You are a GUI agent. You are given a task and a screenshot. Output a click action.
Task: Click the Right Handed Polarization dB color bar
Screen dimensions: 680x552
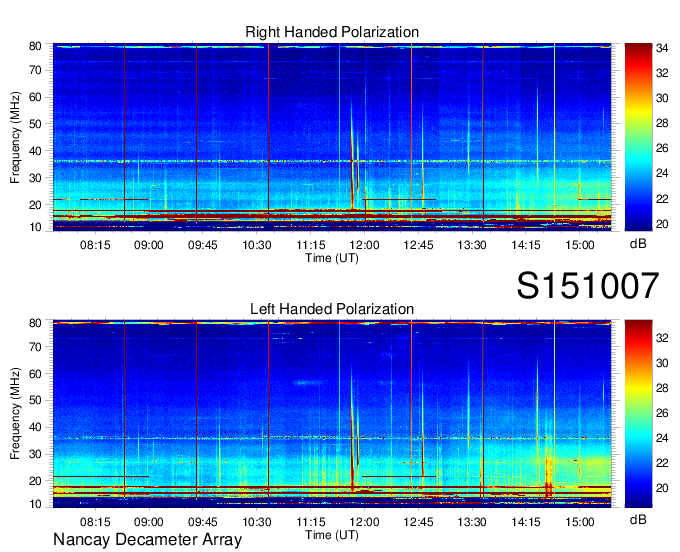638,137
